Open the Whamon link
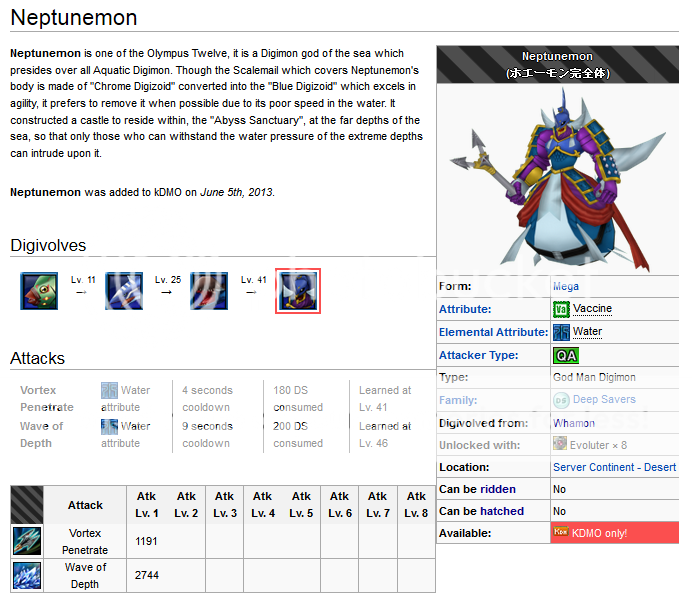The width and height of the screenshot is (692, 605). (x=573, y=423)
